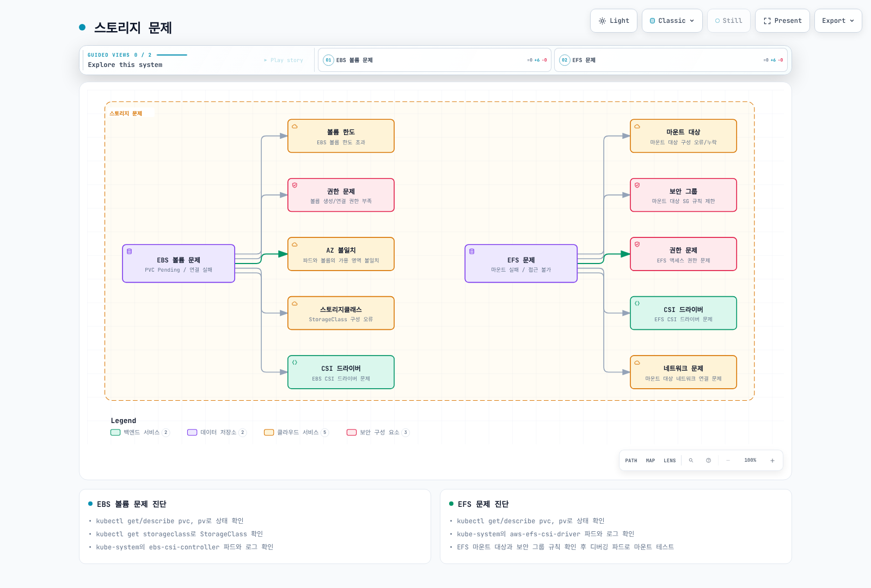Click the cloud icon on 스토리지클래스 node

295,303
